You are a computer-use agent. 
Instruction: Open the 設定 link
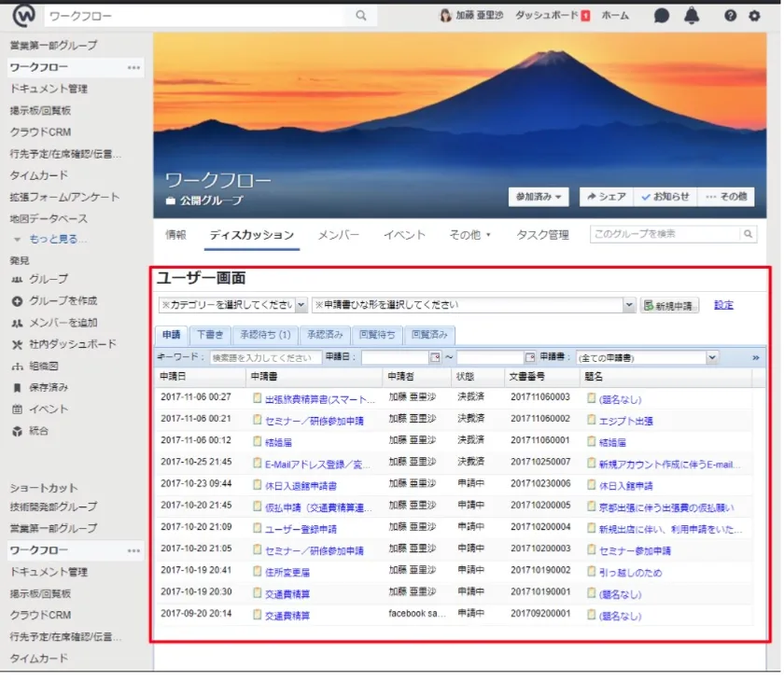tap(723, 305)
